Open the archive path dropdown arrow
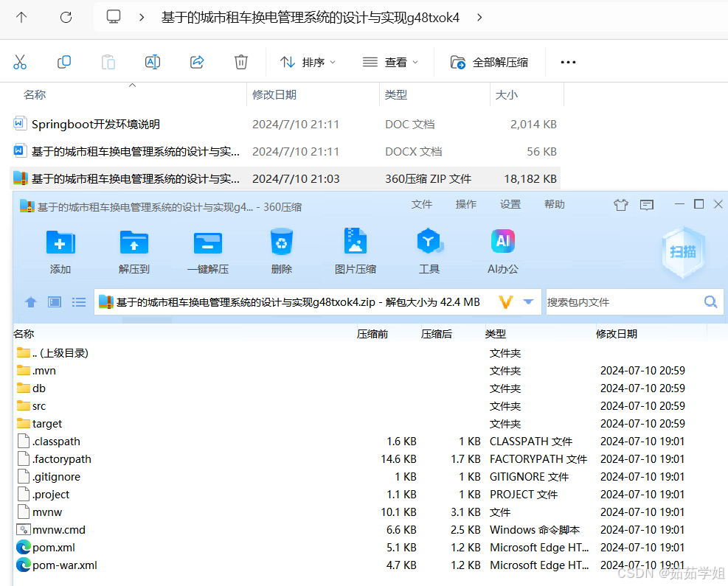The image size is (728, 586). click(528, 302)
